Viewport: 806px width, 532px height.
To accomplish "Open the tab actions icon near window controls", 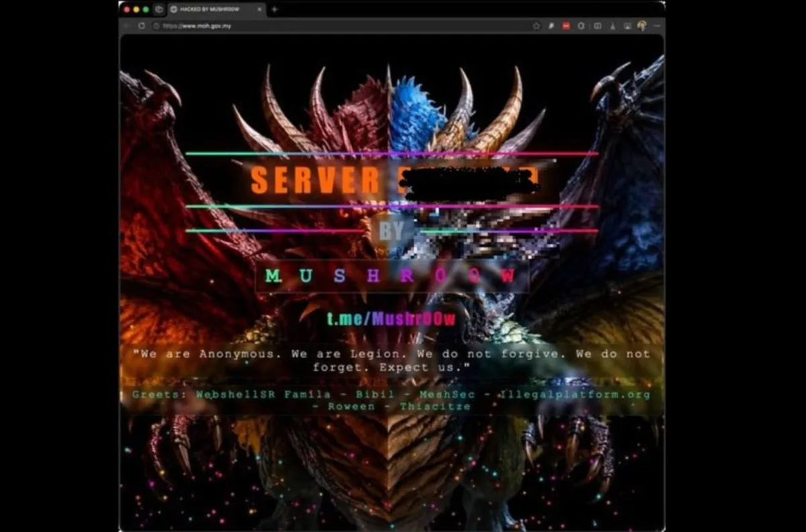I will [159, 9].
